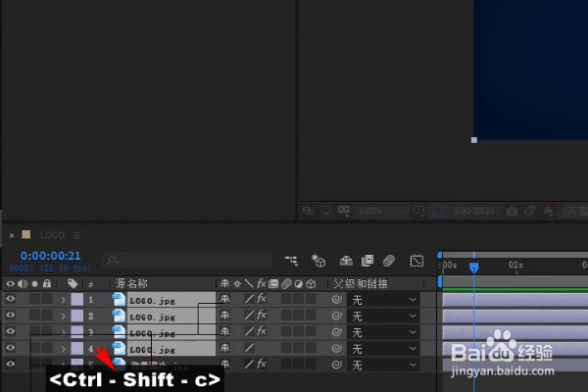The height and width of the screenshot is (392, 588).
Task: Toggle fx effects switch on layer 5
Action: (x=262, y=364)
